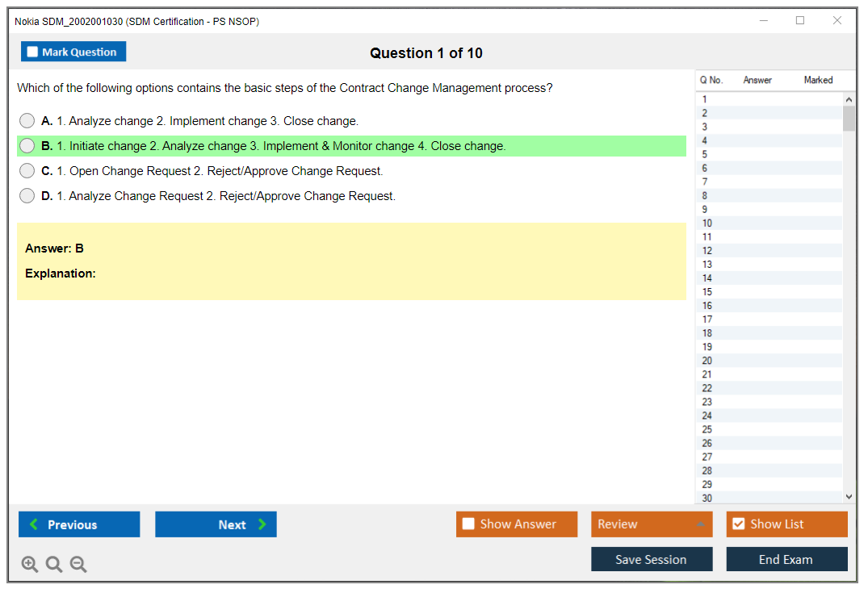
Task: Enable the Show Answer checkbox
Action: (x=468, y=524)
